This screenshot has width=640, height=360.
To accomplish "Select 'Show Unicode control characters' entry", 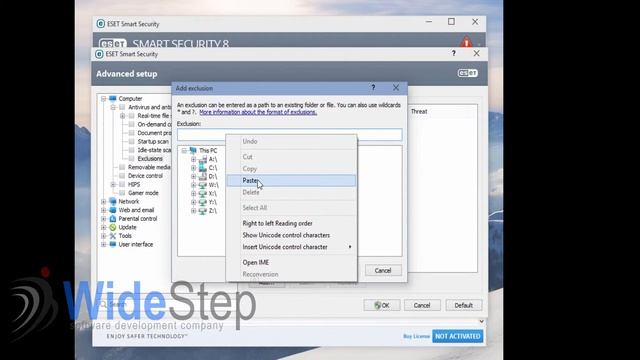I will pos(286,235).
